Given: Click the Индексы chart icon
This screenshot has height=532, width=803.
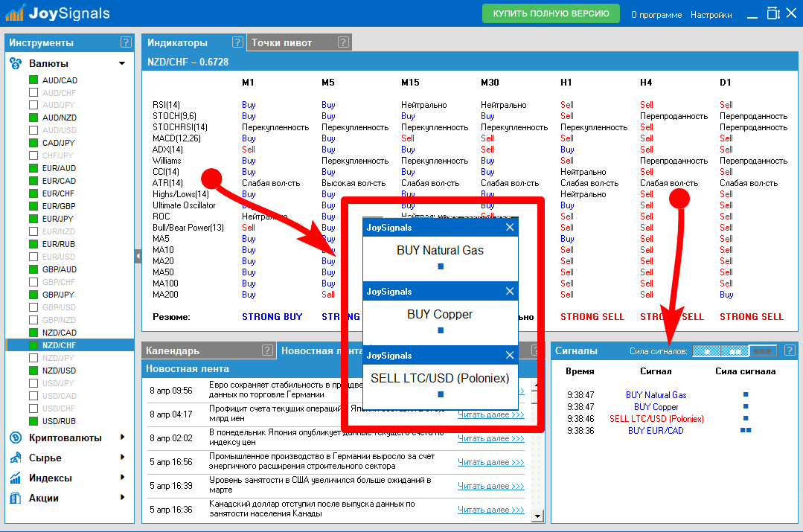Looking at the screenshot, I should pos(16,478).
